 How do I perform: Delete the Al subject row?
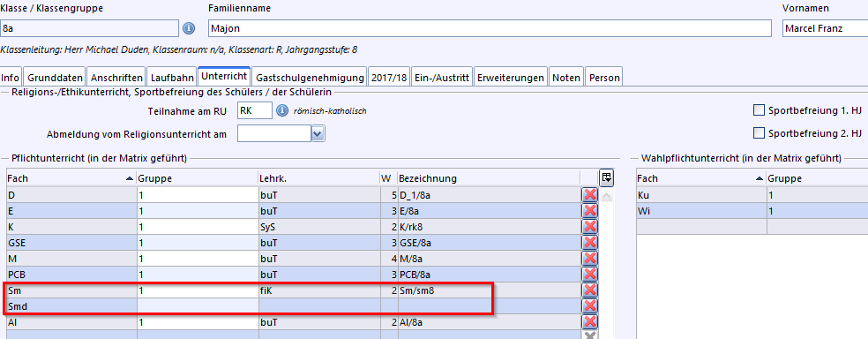click(590, 322)
